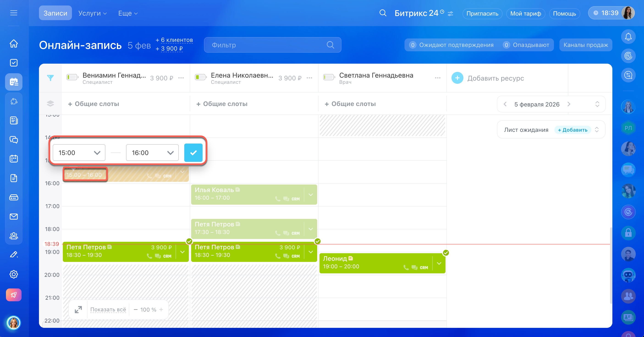The image size is (644, 337).
Task: Click the fullscreen expand arrows icon
Action: pos(78,310)
